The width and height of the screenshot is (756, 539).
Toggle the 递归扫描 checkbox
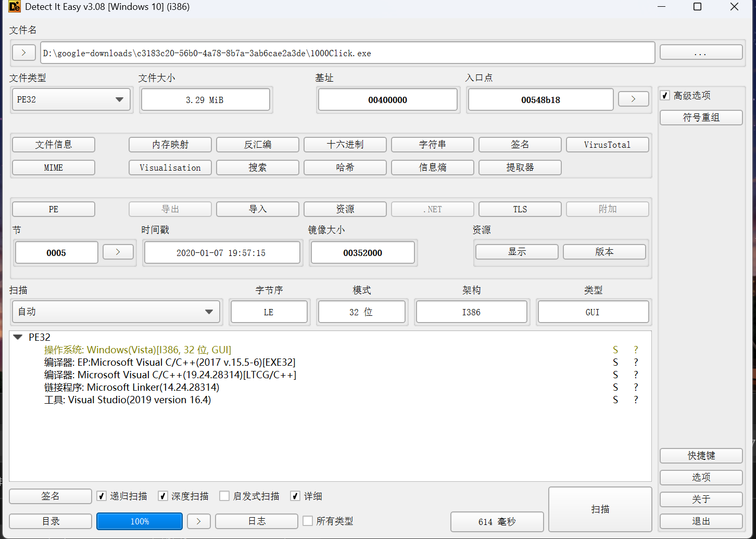click(102, 496)
